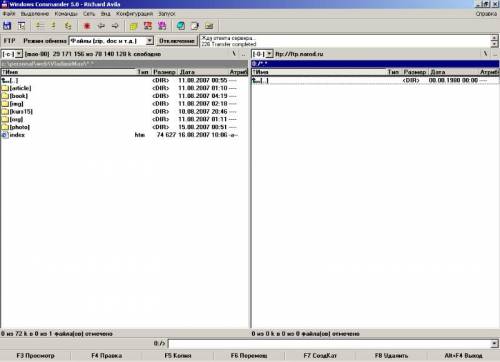The width and height of the screenshot is (500, 362).
Task: Sort left panel by Имя column
Action: point(68,72)
